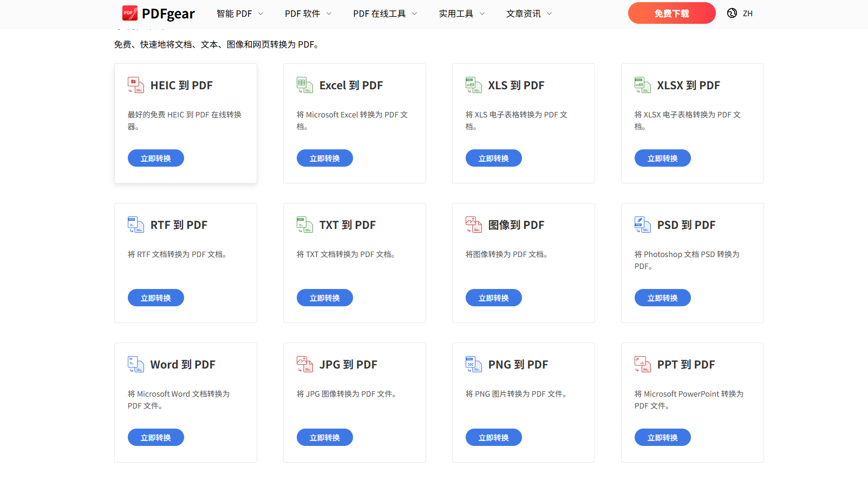The image size is (868, 480).
Task: Click the PNG 到 PDF file icon
Action: pos(474,364)
